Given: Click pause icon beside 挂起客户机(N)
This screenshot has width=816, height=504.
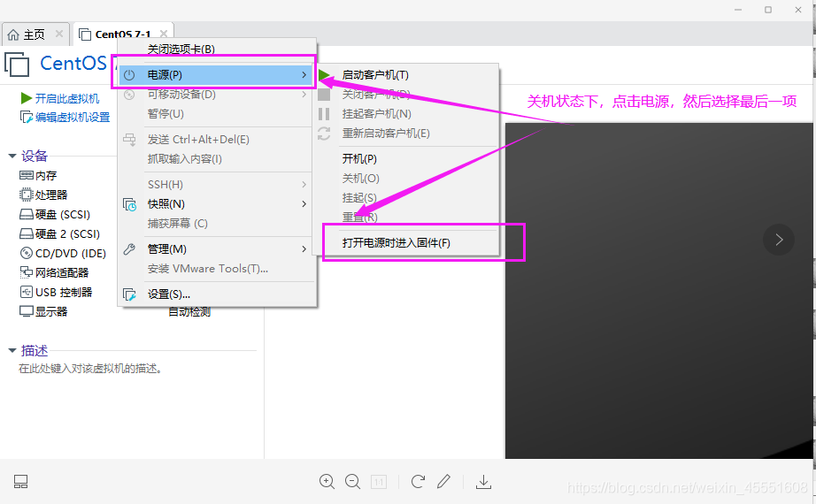Looking at the screenshot, I should pos(324,114).
